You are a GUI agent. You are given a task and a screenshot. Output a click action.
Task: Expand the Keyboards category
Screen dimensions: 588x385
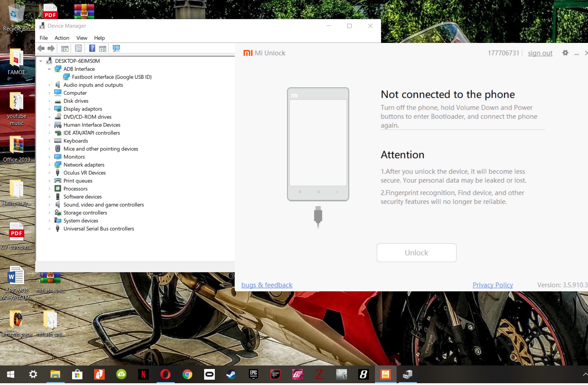[49, 141]
